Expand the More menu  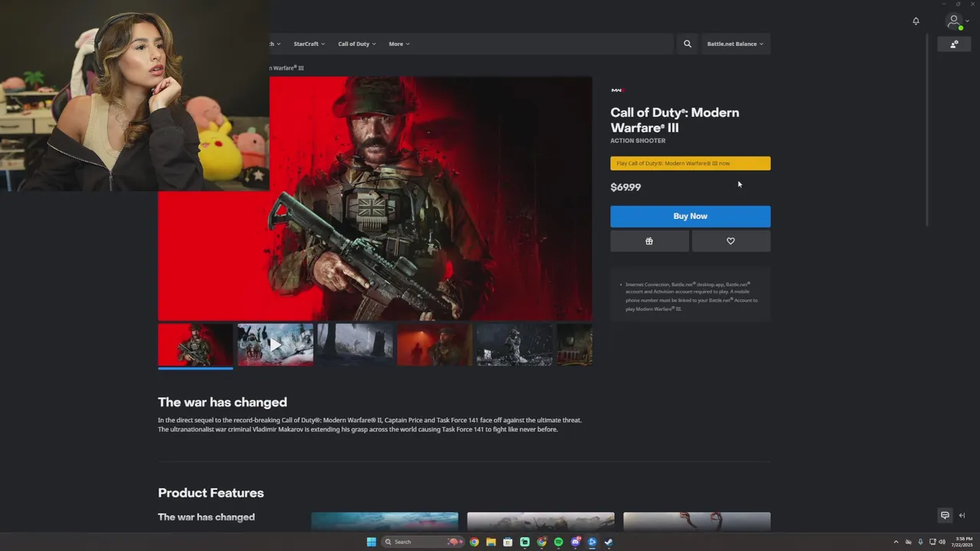[399, 44]
